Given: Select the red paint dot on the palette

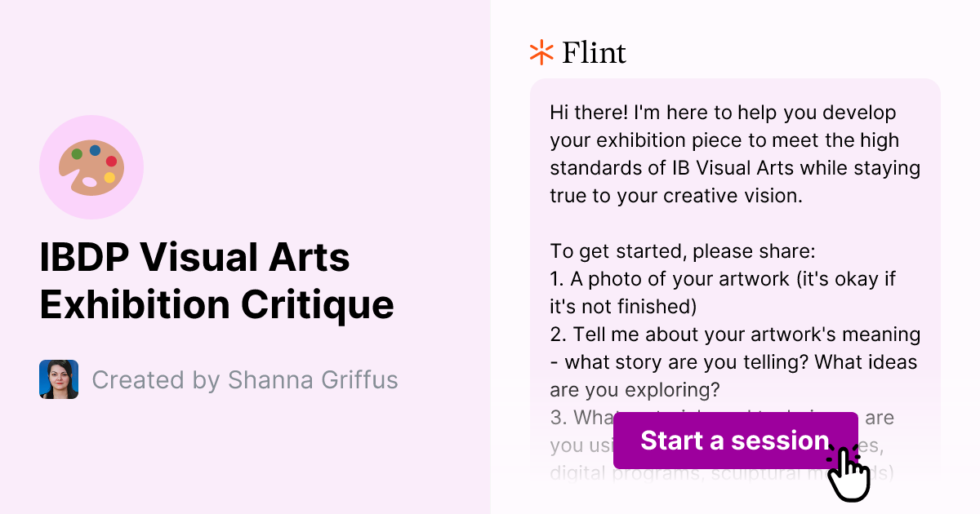Looking at the screenshot, I should tap(111, 161).
